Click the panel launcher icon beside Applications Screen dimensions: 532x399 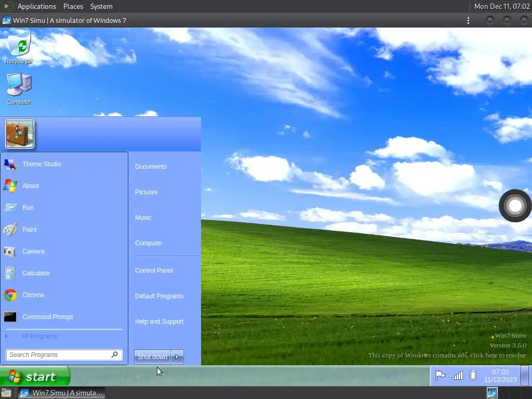click(x=8, y=6)
